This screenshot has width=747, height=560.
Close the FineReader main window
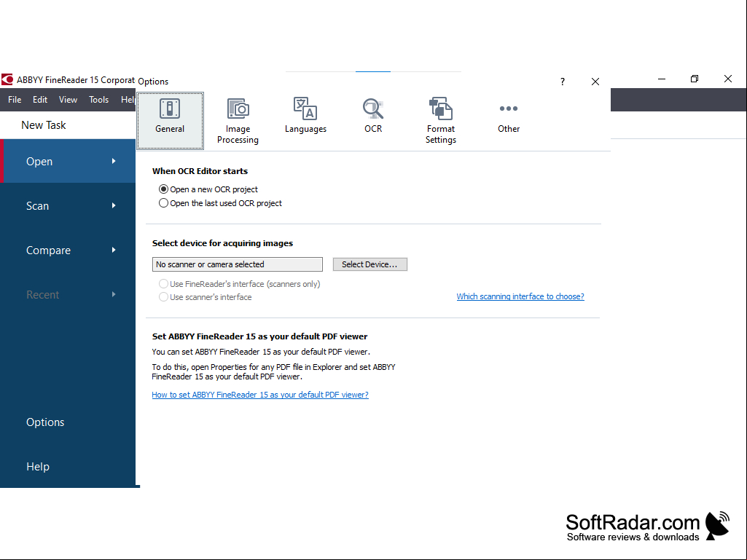pyautogui.click(x=728, y=79)
